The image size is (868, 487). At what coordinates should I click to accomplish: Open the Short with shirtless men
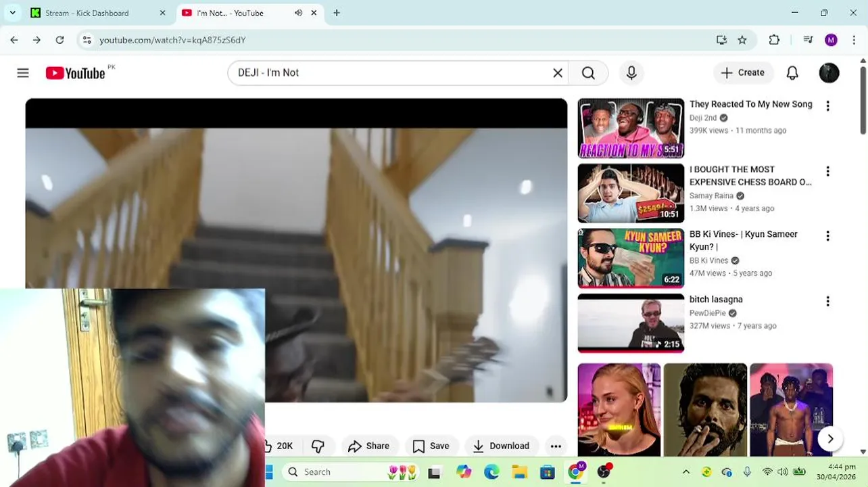pyautogui.click(x=791, y=409)
